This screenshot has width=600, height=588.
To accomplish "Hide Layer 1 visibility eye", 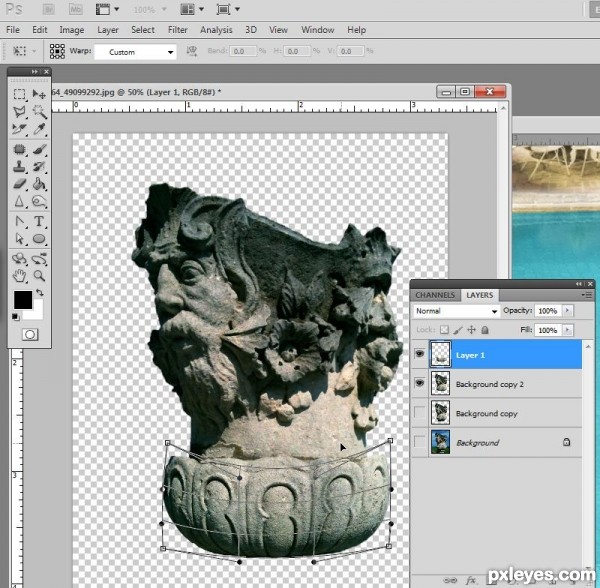I will click(x=419, y=353).
